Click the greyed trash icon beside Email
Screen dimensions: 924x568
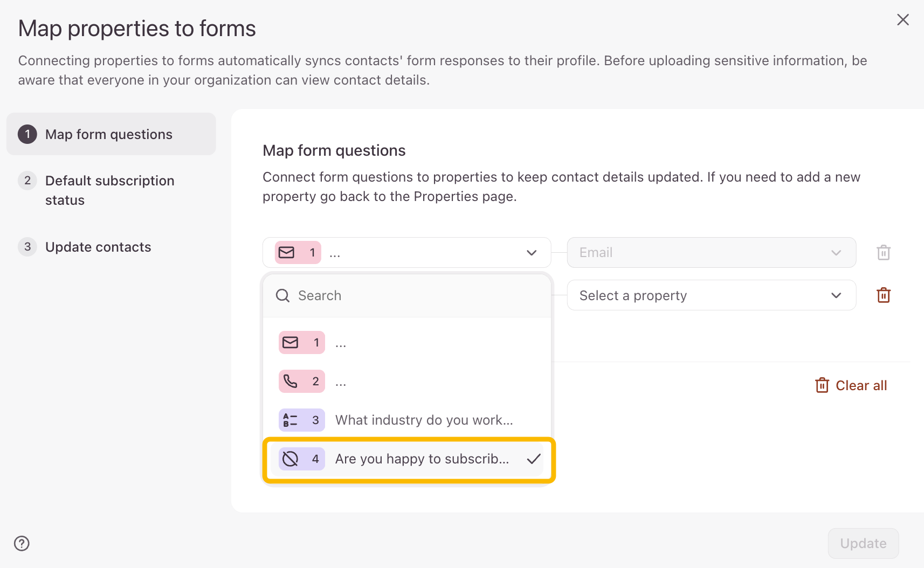click(x=884, y=252)
